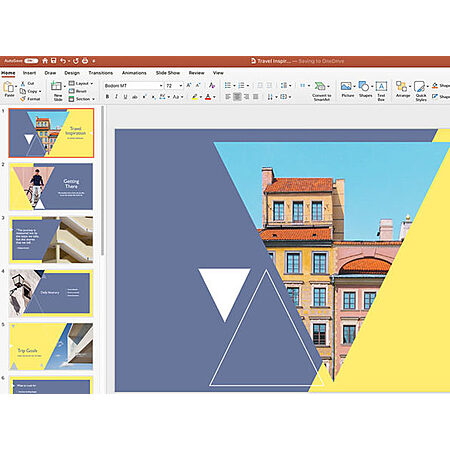The width and height of the screenshot is (450, 450).
Task: Open the Design ribbon tab
Action: pos(72,73)
